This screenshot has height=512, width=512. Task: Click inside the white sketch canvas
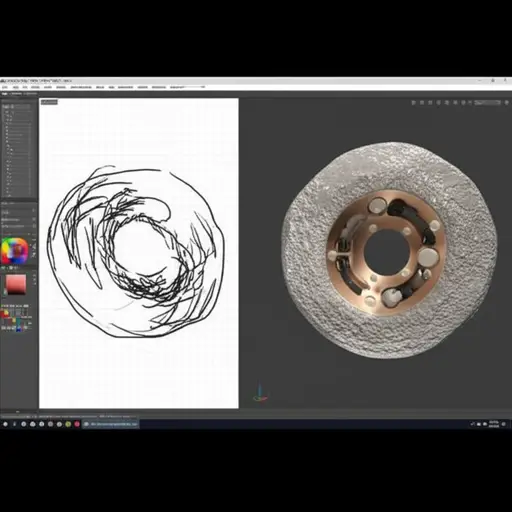tap(139, 253)
